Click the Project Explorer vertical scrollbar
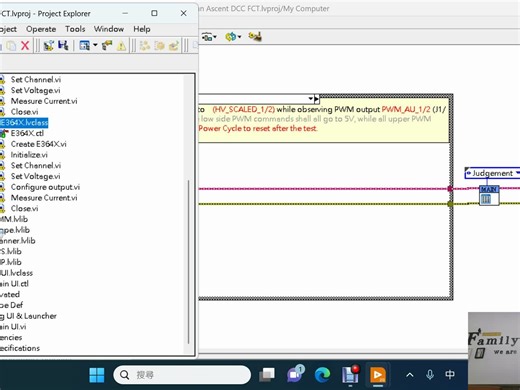Viewport: 520px width, 390px height. (189, 262)
